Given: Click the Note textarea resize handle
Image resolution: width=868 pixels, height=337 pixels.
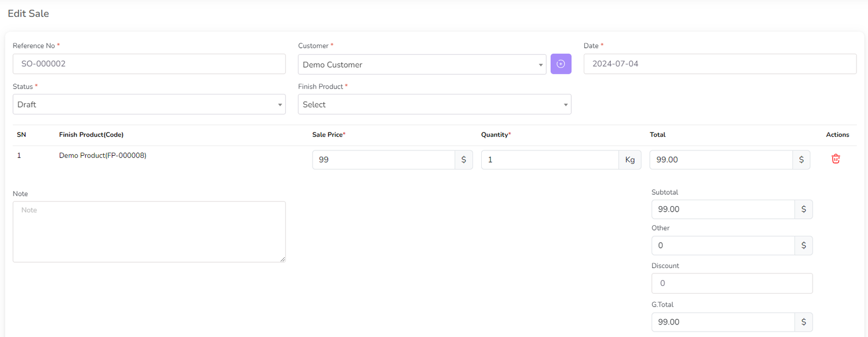Looking at the screenshot, I should point(283,259).
